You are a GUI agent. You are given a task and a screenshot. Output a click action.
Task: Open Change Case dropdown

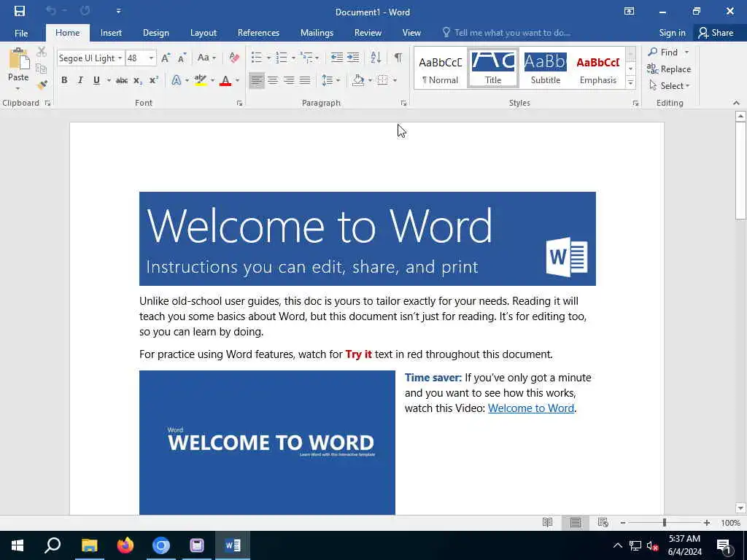coord(206,58)
